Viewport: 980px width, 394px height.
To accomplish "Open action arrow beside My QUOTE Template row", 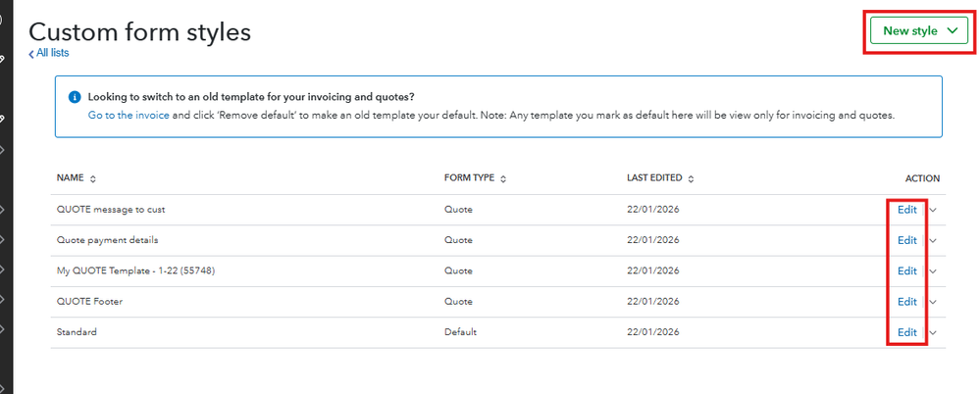I will (933, 271).
